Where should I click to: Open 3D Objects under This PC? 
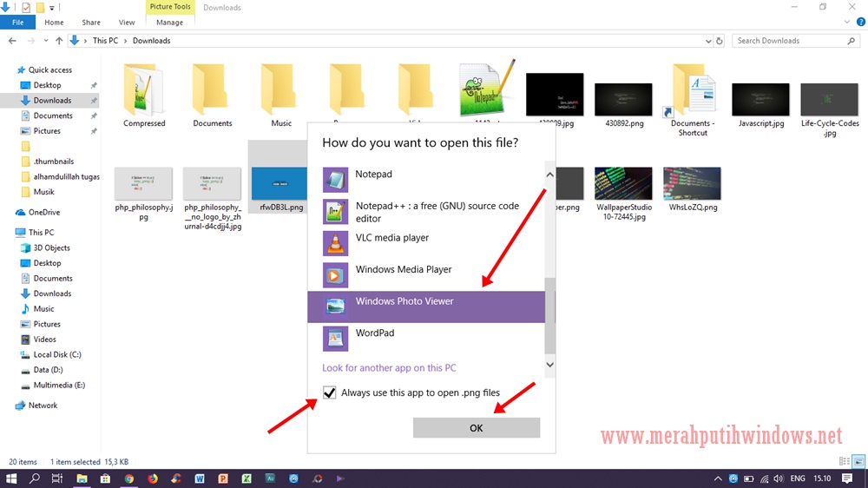[x=51, y=247]
